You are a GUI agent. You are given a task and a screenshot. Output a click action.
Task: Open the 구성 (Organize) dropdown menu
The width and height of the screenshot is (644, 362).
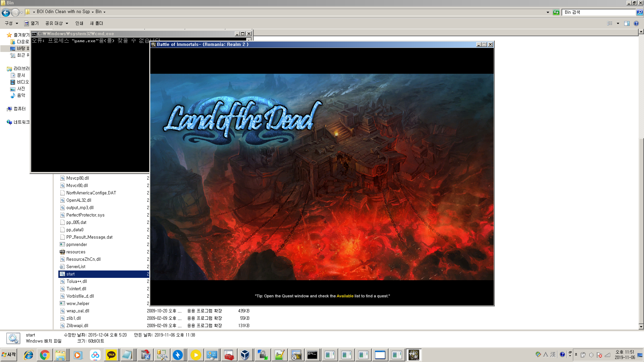click(x=11, y=23)
